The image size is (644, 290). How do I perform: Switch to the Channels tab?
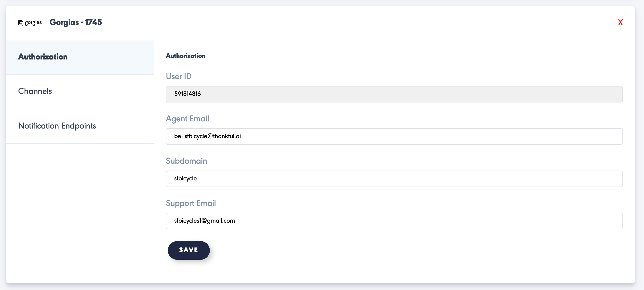click(80, 92)
